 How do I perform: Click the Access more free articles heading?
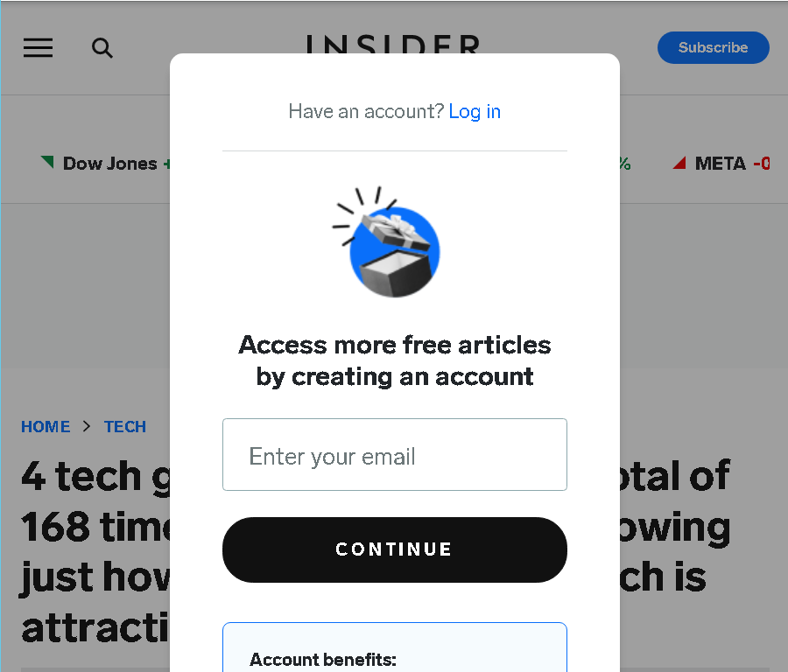pyautogui.click(x=395, y=360)
